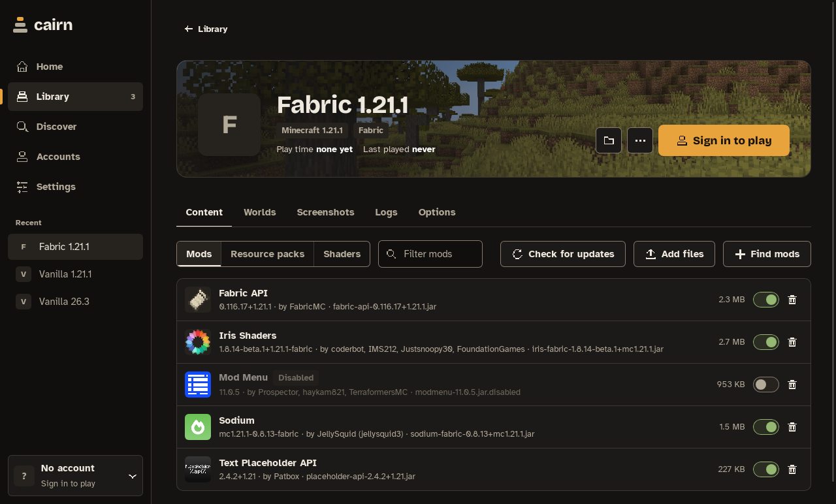Viewport: 836px width, 504px height.
Task: Click the Mod Menu blue list icon
Action: click(198, 385)
